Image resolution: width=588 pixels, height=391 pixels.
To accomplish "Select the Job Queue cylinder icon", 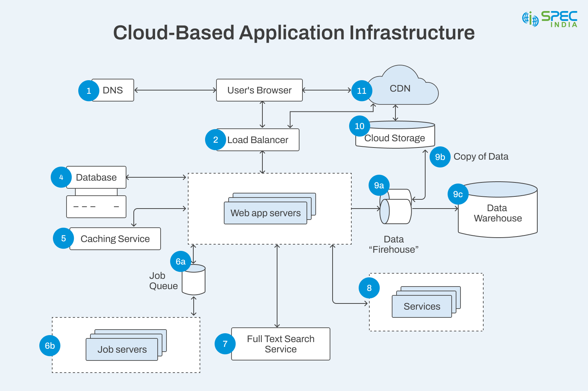I will coord(194,280).
